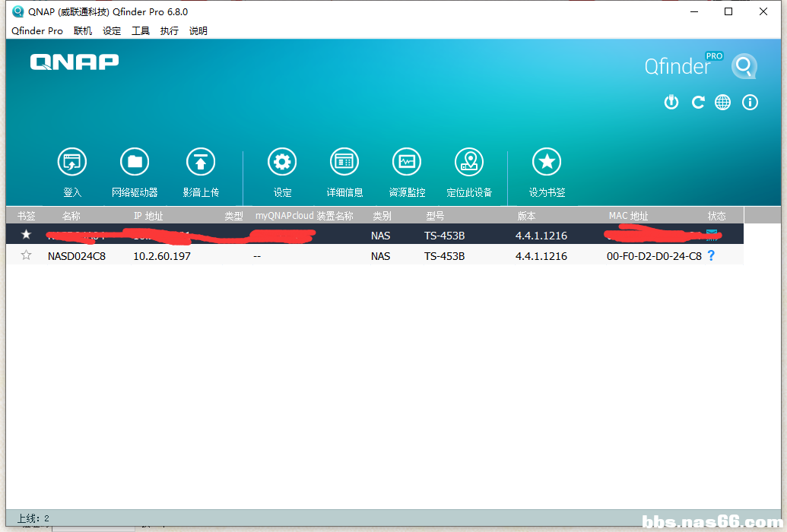The width and height of the screenshot is (787, 532).
Task: Open the globe language icon
Action: [723, 103]
